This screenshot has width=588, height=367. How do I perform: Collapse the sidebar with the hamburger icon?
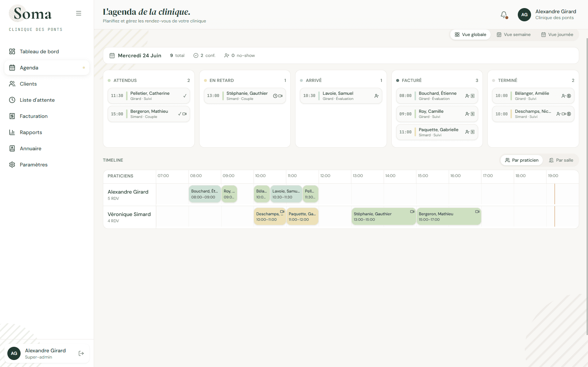79,13
